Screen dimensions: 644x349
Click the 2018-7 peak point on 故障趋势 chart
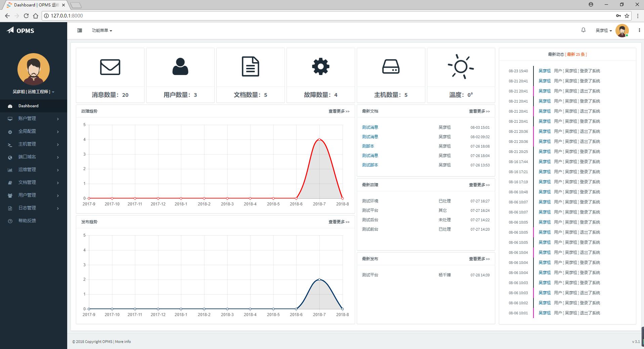(x=319, y=139)
